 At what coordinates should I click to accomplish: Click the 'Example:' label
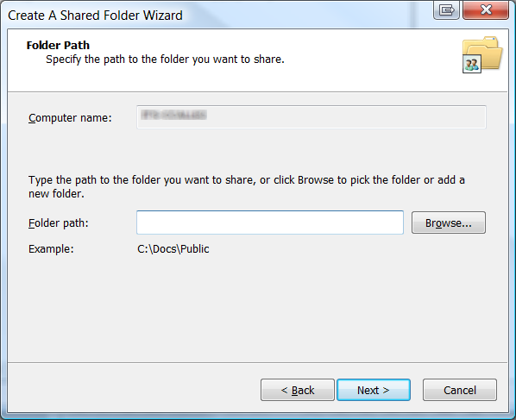51,249
